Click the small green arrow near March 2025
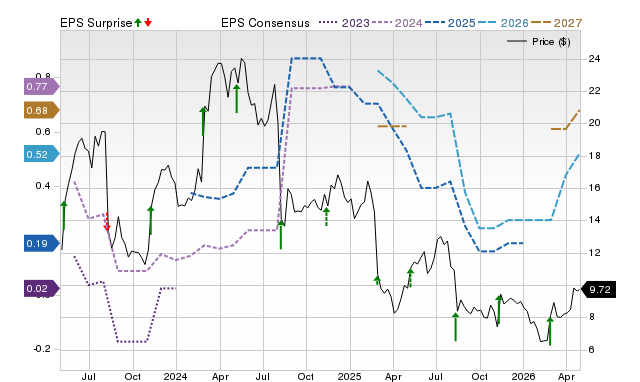This screenshot has width=640, height=382. pyautogui.click(x=377, y=280)
